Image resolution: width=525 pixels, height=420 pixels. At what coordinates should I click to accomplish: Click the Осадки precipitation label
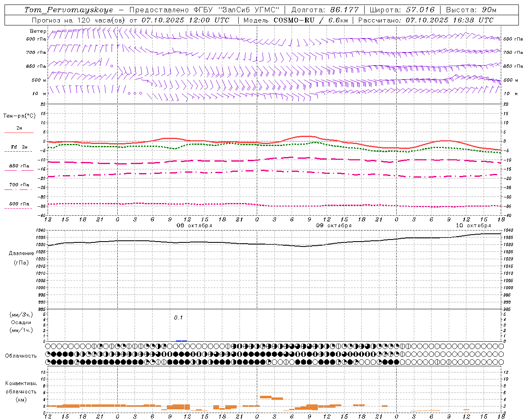tap(21, 322)
